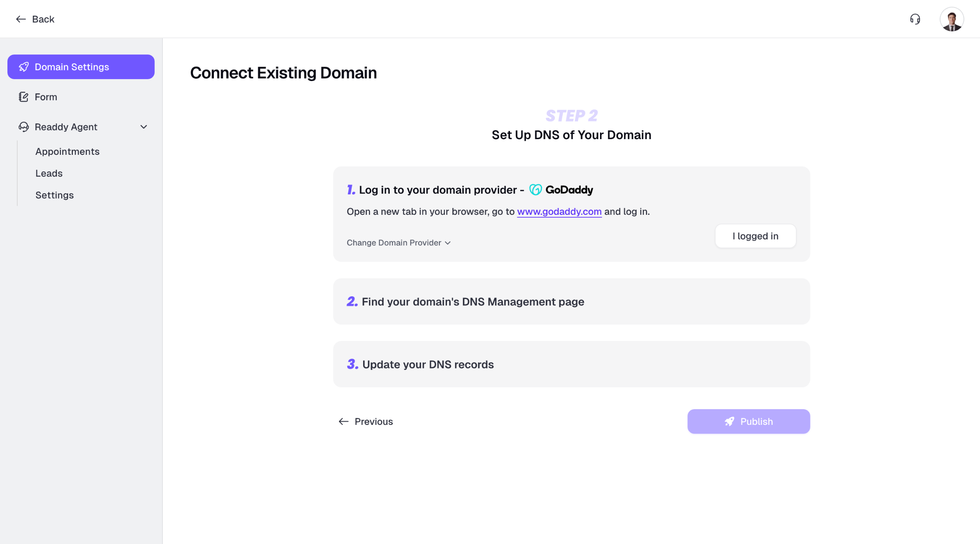This screenshot has width=980, height=544.
Task: Select the Form sidebar item
Action: [46, 97]
